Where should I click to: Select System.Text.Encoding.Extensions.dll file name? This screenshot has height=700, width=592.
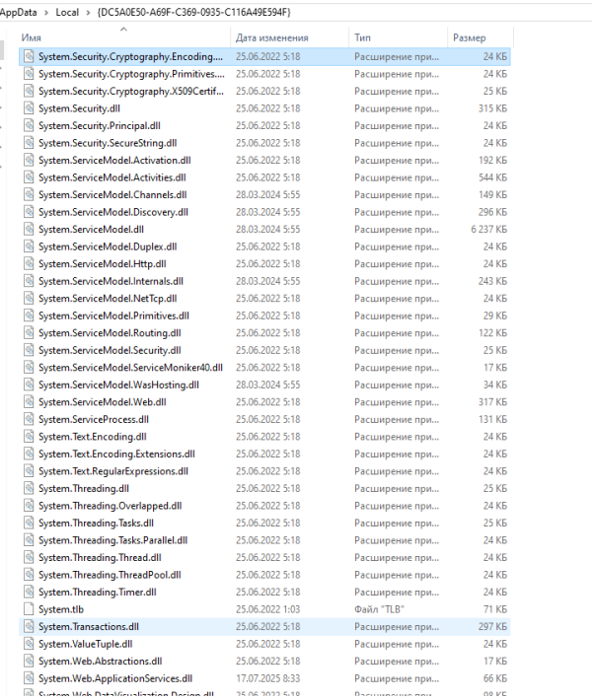click(x=116, y=455)
